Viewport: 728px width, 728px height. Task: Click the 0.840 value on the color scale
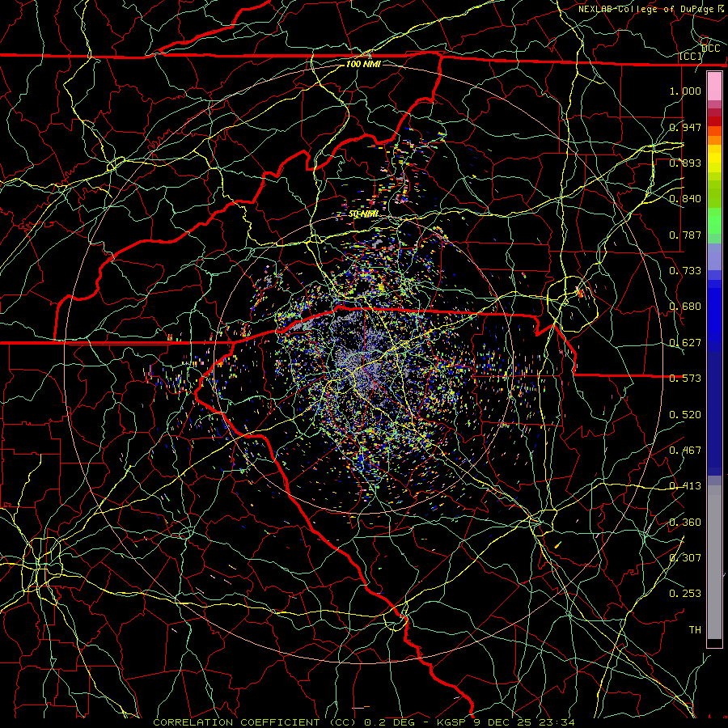click(685, 199)
